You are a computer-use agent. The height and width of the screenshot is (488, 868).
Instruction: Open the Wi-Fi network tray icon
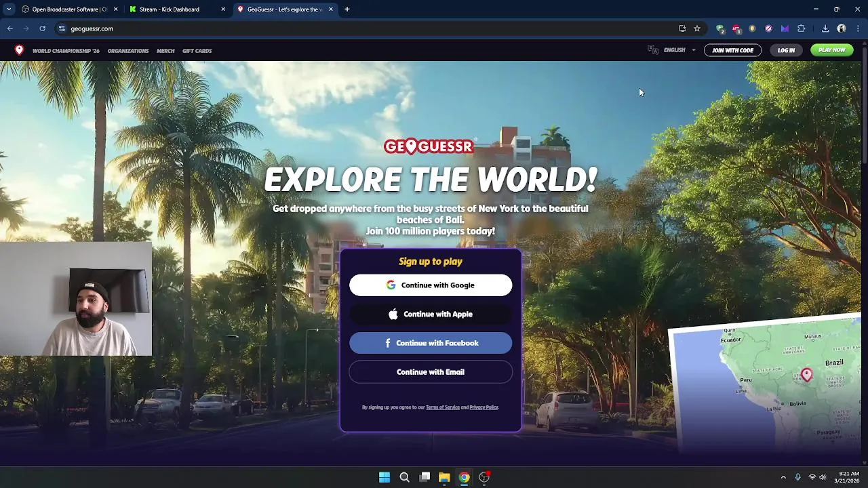(812, 477)
